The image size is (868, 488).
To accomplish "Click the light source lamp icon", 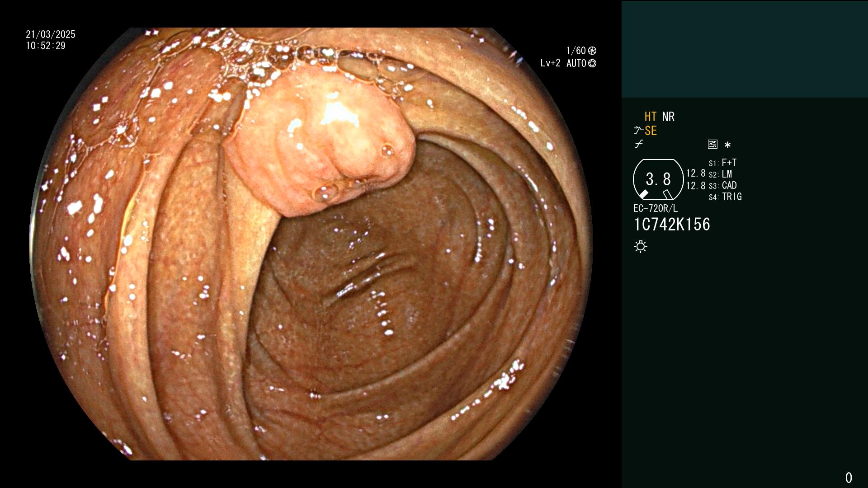I will click(x=641, y=247).
